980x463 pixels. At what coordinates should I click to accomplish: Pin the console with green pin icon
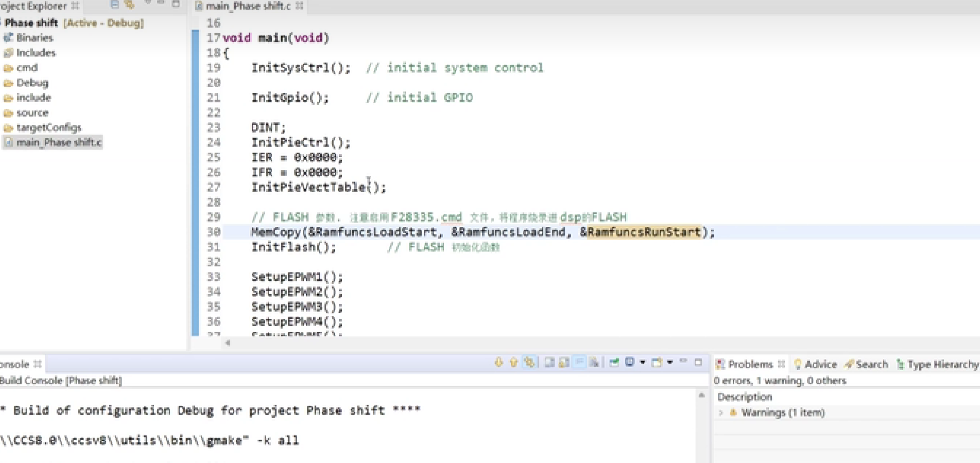click(x=614, y=363)
